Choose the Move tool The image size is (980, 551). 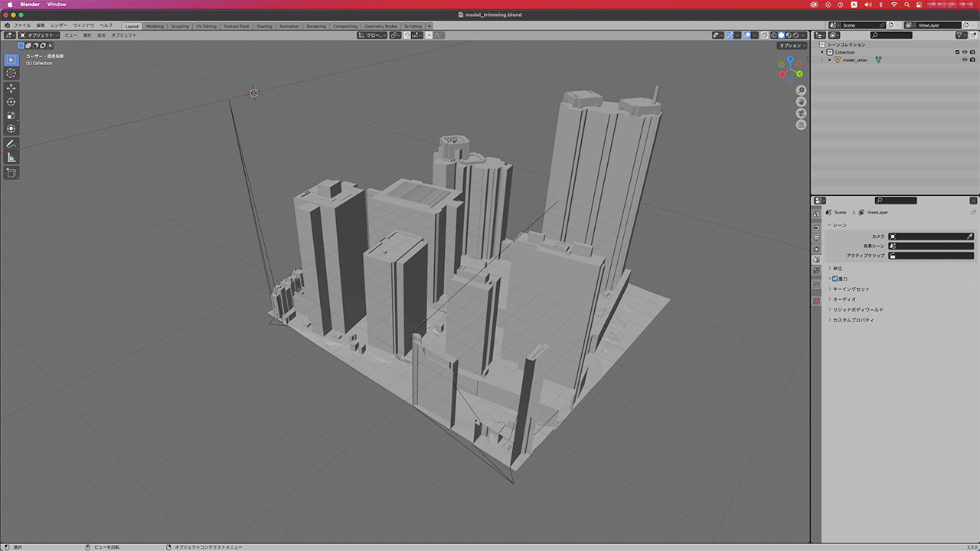pos(11,89)
